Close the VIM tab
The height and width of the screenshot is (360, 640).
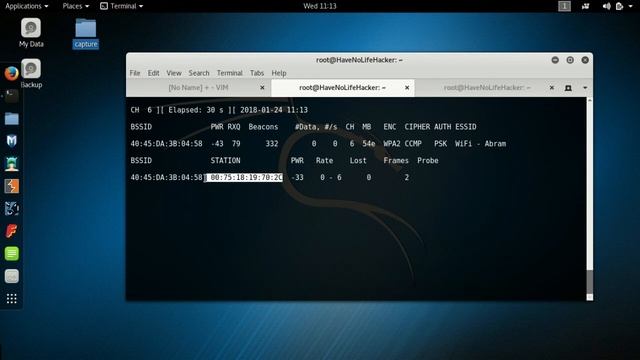[262, 88]
